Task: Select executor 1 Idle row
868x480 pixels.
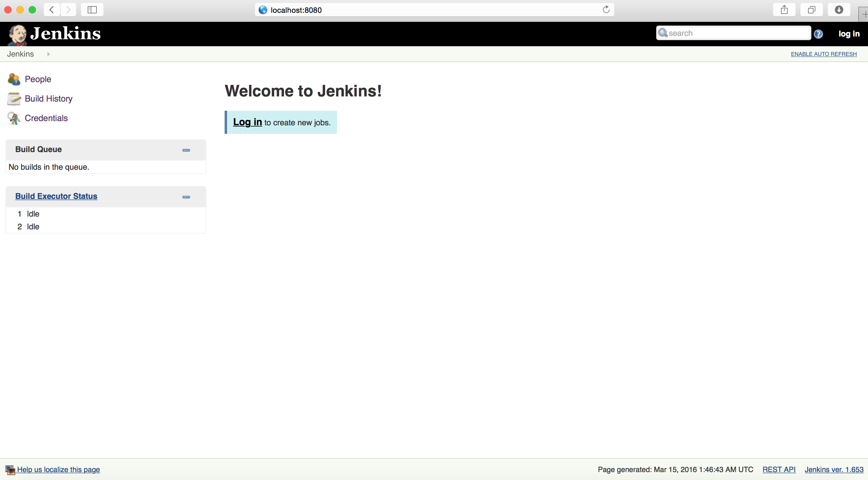Action: pos(106,214)
